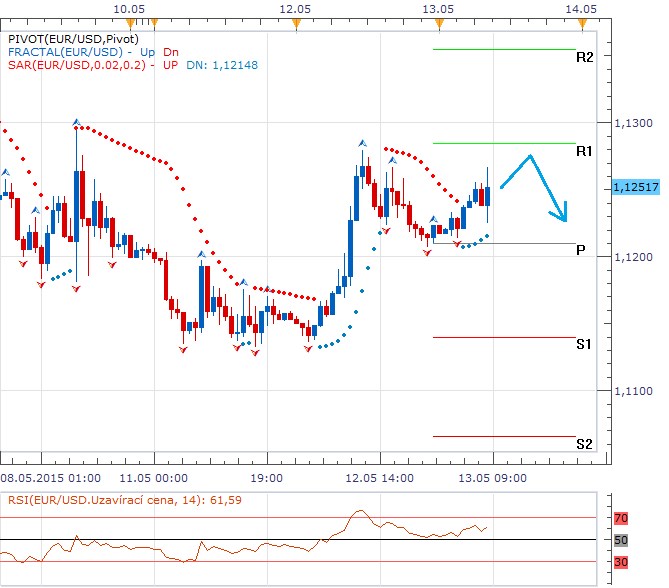Select the S2 pivot support label

[585, 444]
